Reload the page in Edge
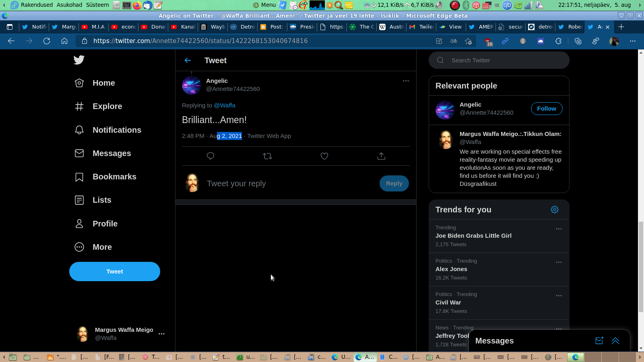 47,41
